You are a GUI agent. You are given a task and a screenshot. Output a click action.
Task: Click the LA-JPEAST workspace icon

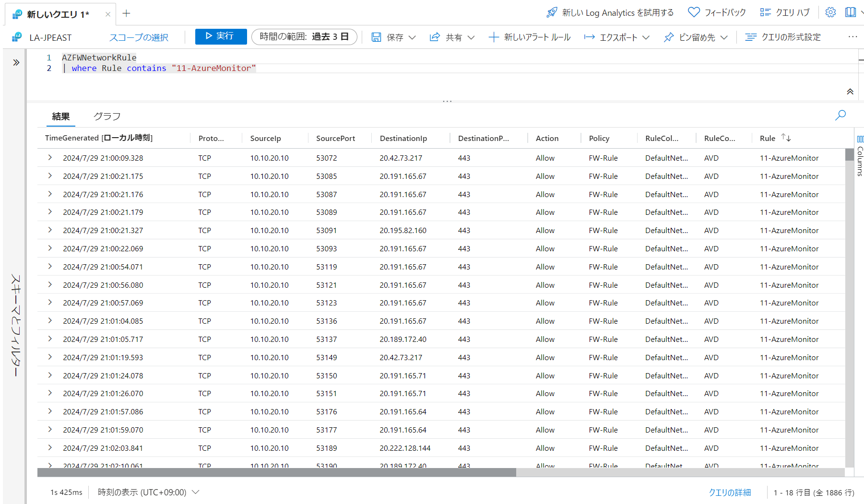(17, 37)
